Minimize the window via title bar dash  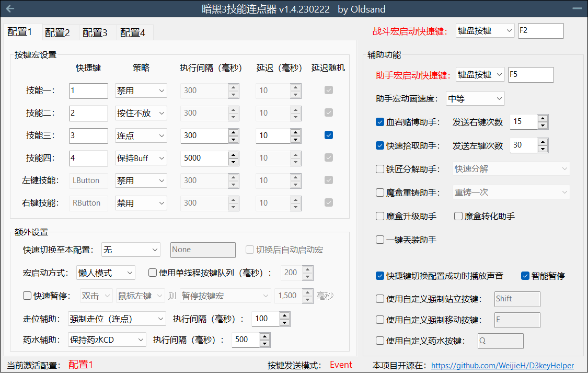coord(577,8)
